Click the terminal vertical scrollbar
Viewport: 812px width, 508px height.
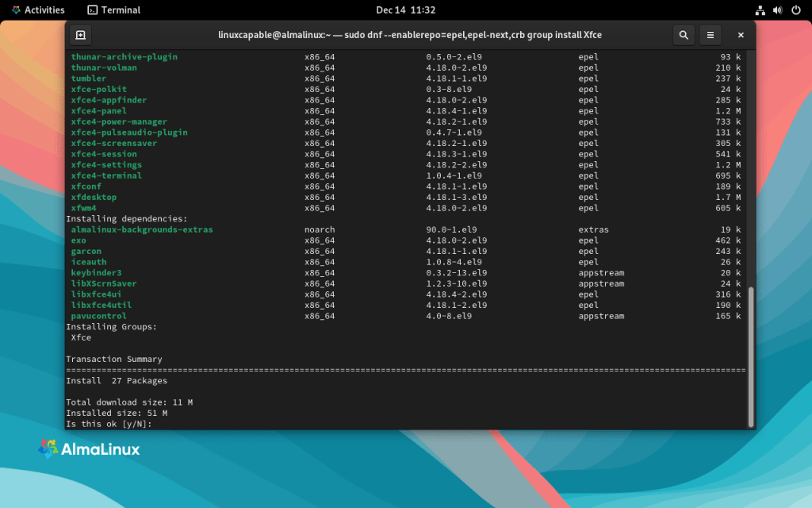751,356
